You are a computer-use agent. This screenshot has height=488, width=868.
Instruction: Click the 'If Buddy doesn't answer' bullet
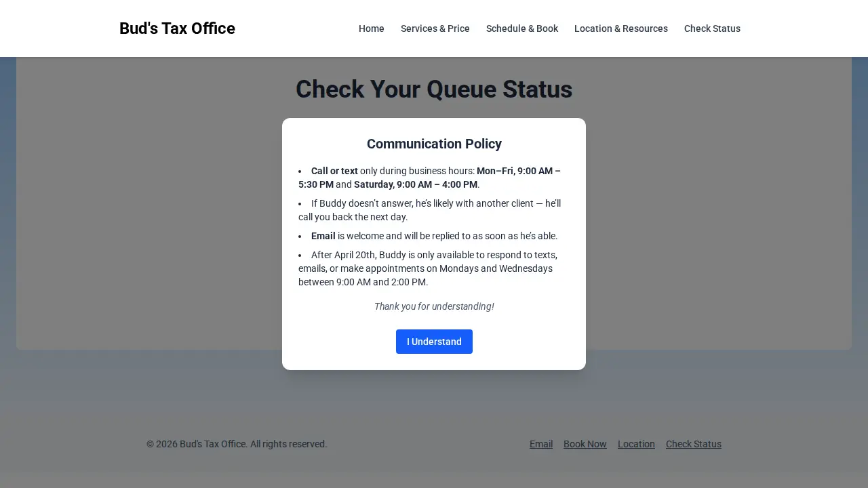point(434,210)
